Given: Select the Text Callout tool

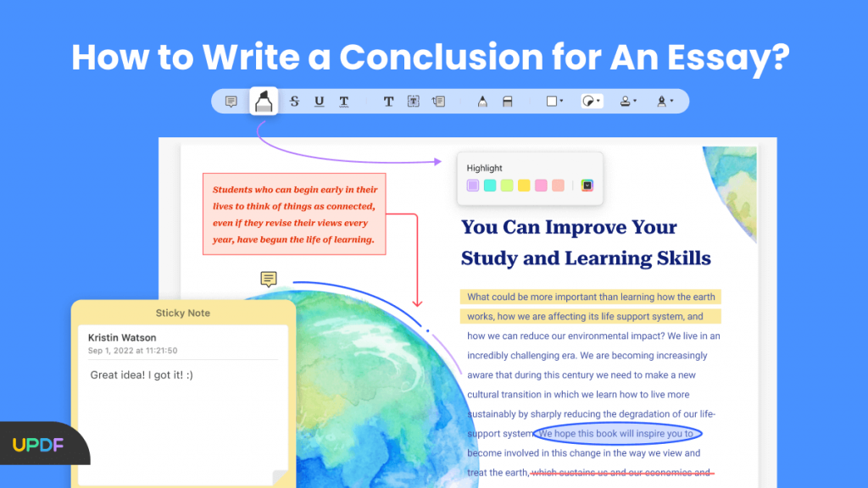Looking at the screenshot, I should click(x=439, y=101).
